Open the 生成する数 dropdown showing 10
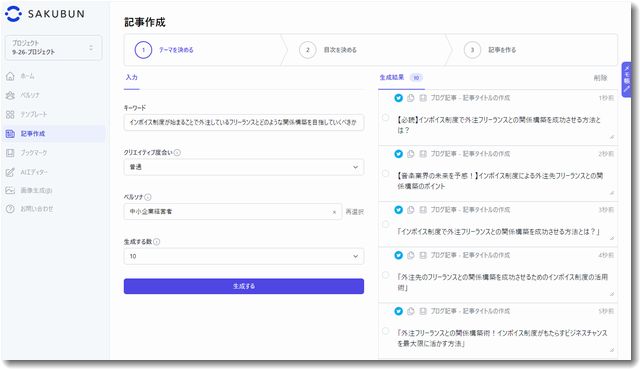 (x=244, y=256)
